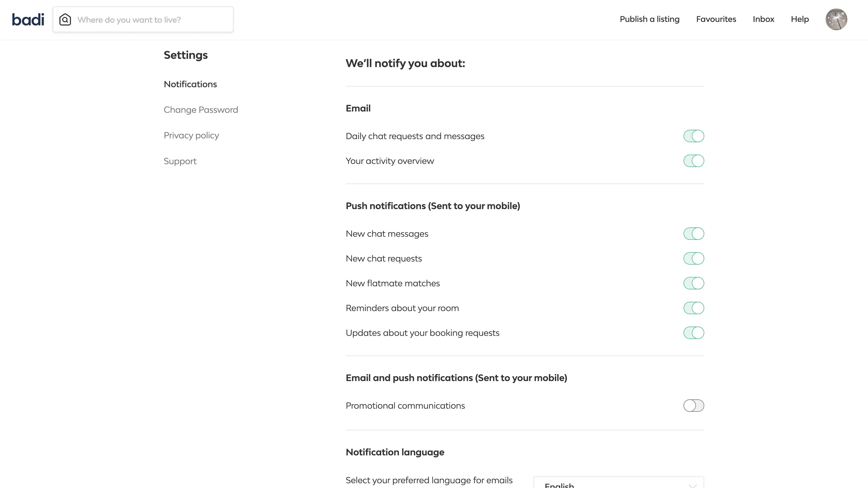The width and height of the screenshot is (868, 488).
Task: Toggle Updates about your booking requests
Action: click(x=693, y=333)
